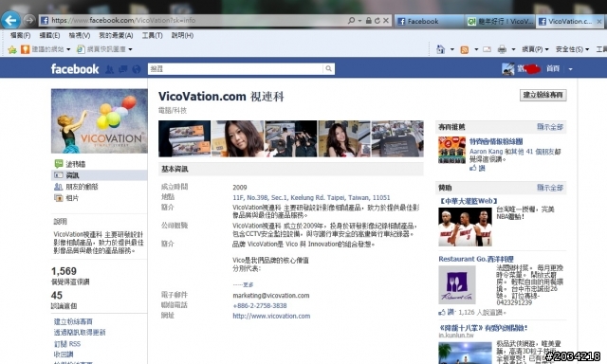This screenshot has height=364, width=607.
Task: Stop loading with the X icon in address bar
Action: pyautogui.click(x=386, y=21)
